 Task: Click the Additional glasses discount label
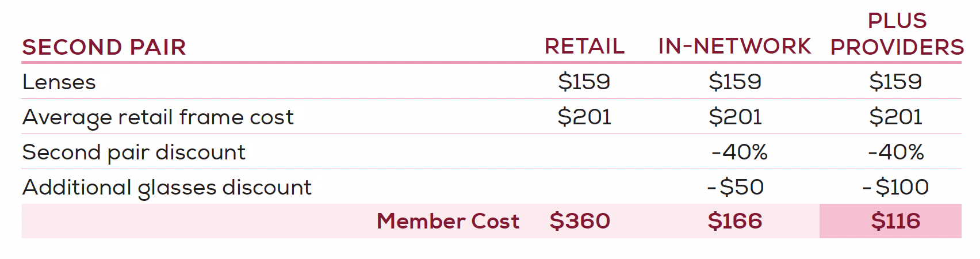tap(167, 188)
